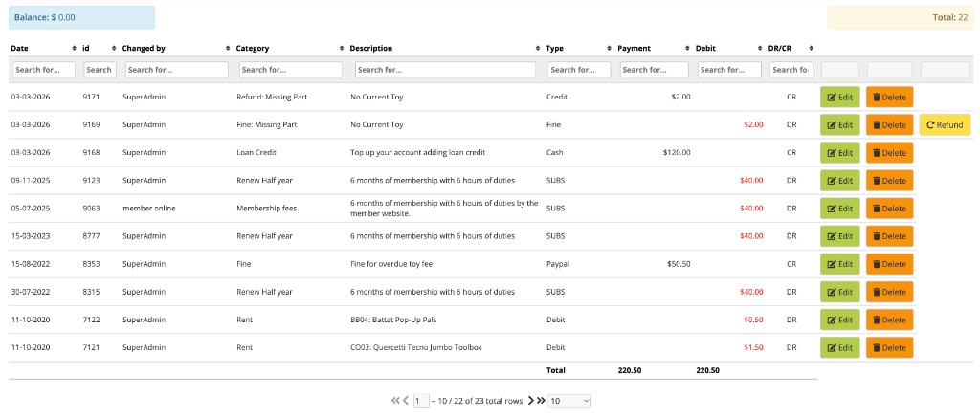Image resolution: width=980 pixels, height=420 pixels.
Task: Delete transaction 8777
Action: click(x=889, y=236)
